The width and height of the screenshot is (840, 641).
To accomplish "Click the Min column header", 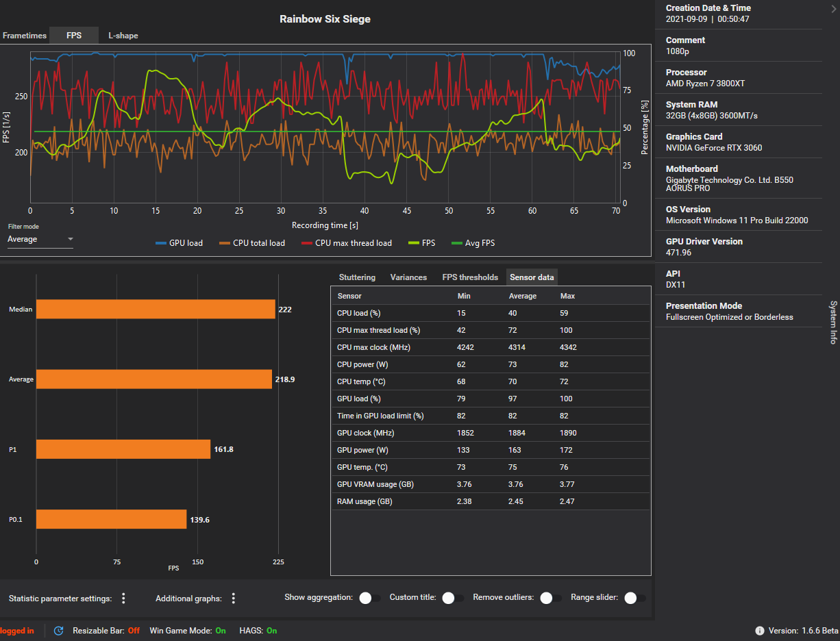I will 464,296.
